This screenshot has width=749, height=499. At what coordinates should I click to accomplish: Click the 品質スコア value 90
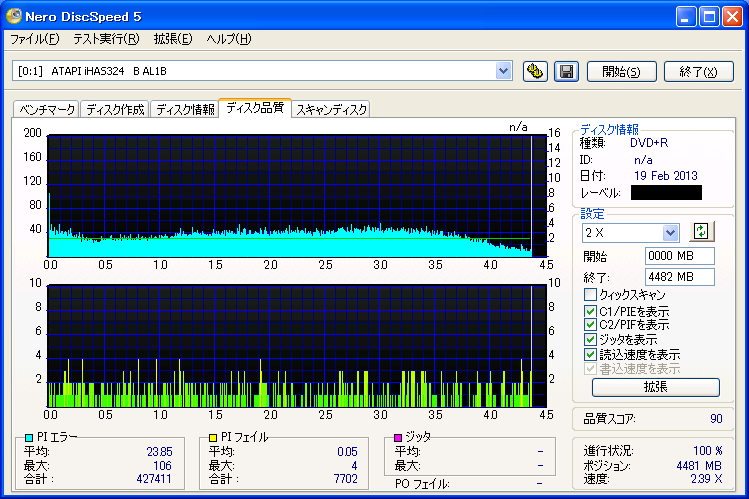pos(716,419)
